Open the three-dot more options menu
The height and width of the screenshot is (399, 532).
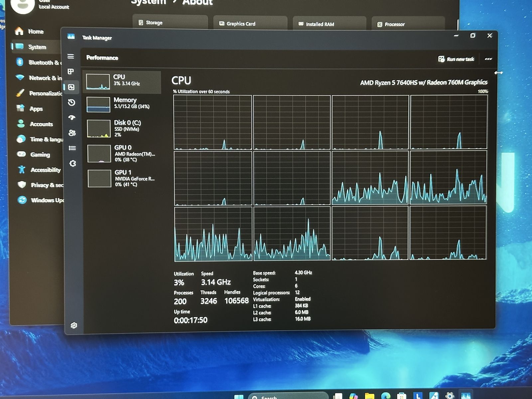click(x=488, y=59)
